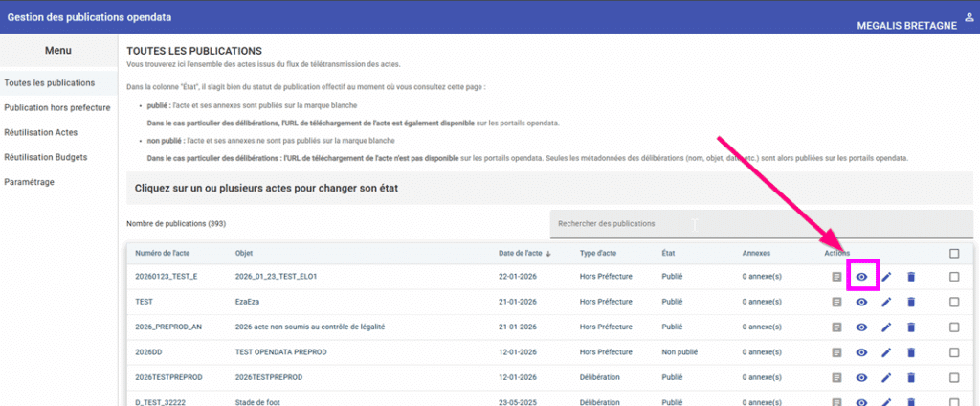This screenshot has width=980, height=406.
Task: Open the document icon for act 2026DD
Action: tap(836, 352)
